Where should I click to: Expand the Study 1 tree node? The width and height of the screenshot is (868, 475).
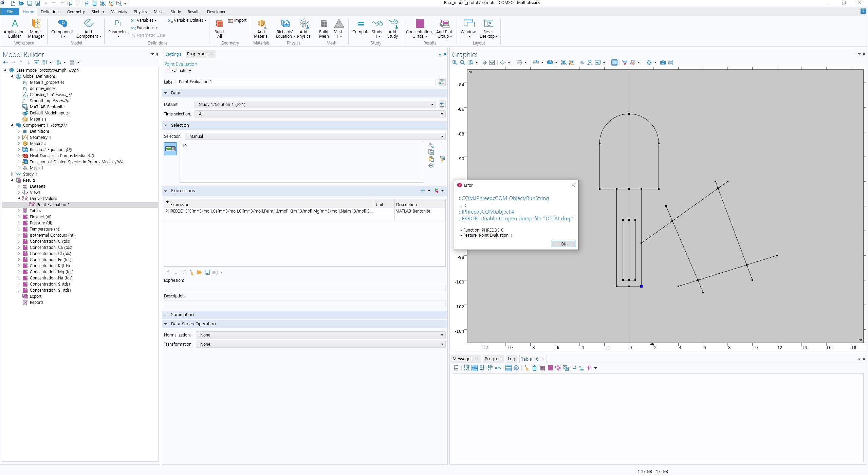pyautogui.click(x=12, y=174)
